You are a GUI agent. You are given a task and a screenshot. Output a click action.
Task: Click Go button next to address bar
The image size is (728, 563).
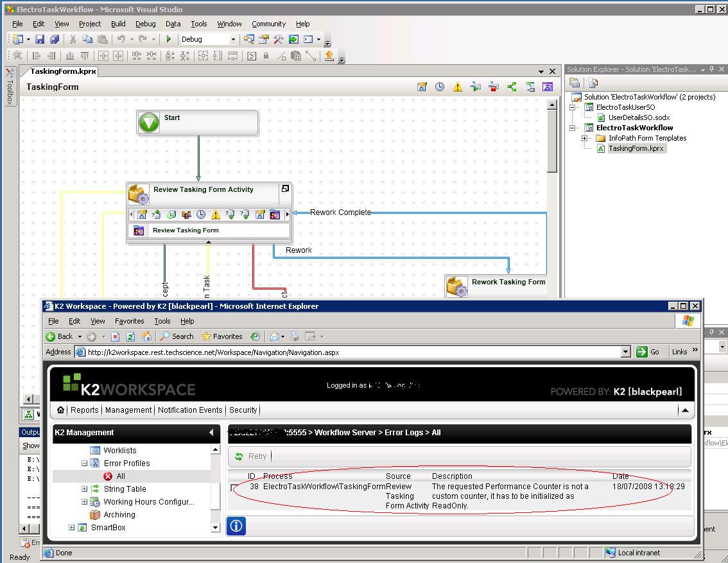648,352
